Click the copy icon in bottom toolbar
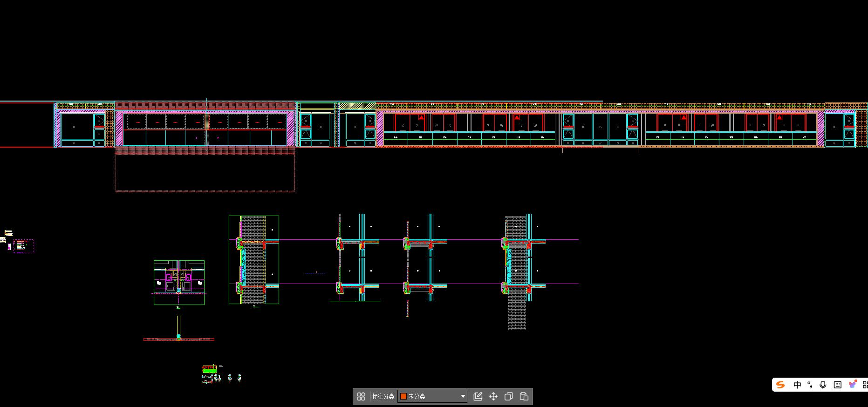 509,396
